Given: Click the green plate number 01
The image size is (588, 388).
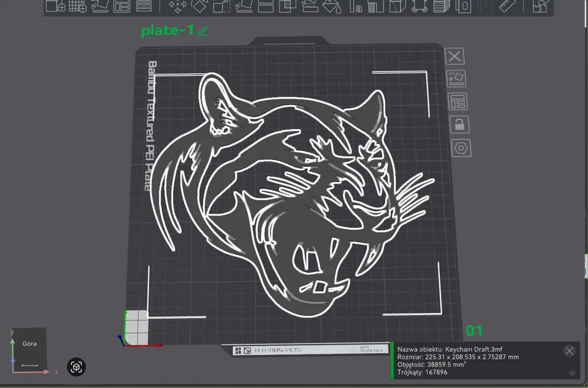Looking at the screenshot, I should [474, 331].
